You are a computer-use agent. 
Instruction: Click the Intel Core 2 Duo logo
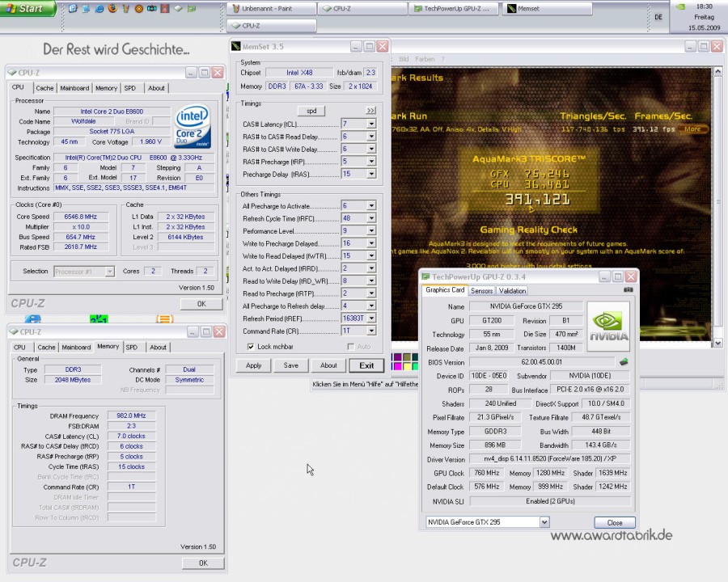point(193,126)
